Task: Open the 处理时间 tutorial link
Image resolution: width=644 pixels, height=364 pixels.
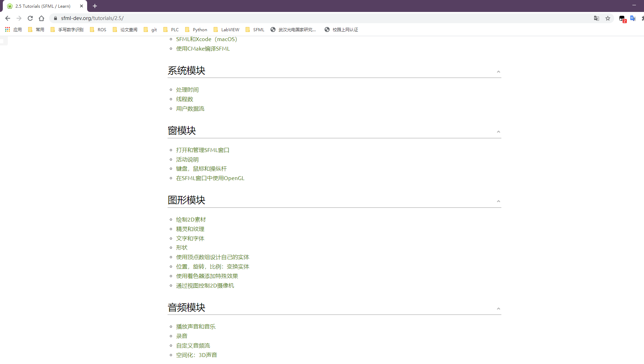Action: [x=187, y=90]
